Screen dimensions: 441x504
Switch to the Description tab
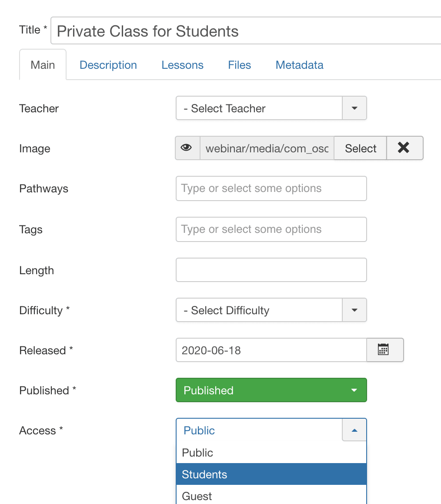coord(108,65)
